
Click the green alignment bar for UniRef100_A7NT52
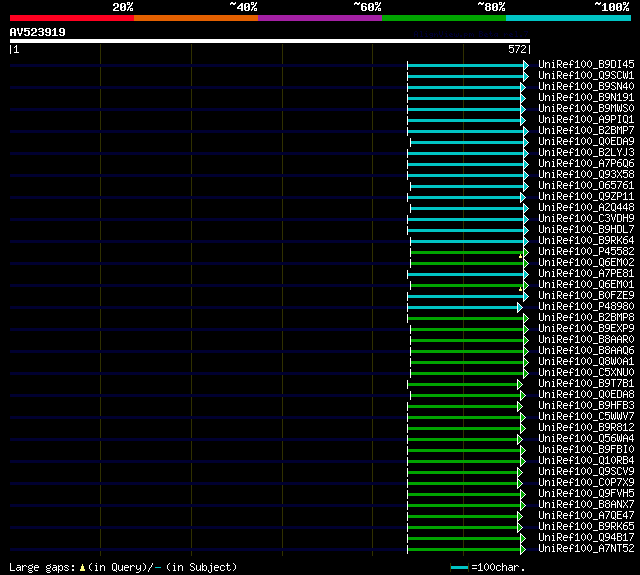466,550
